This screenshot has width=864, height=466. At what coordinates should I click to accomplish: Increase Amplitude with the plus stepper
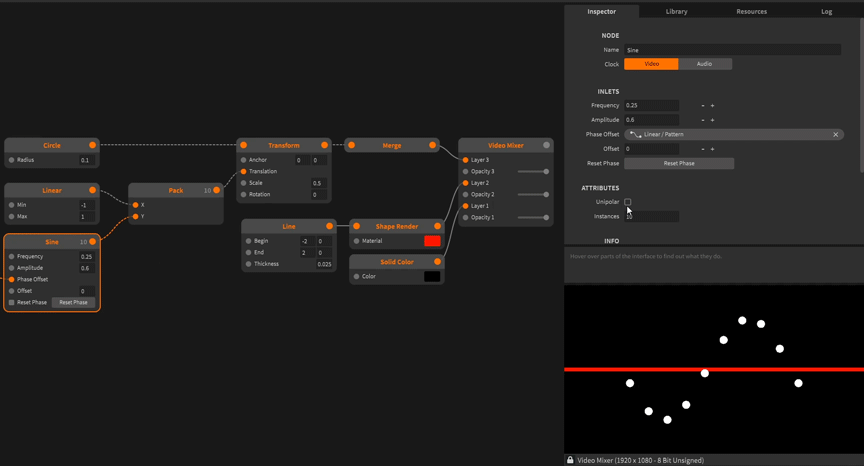pos(712,120)
